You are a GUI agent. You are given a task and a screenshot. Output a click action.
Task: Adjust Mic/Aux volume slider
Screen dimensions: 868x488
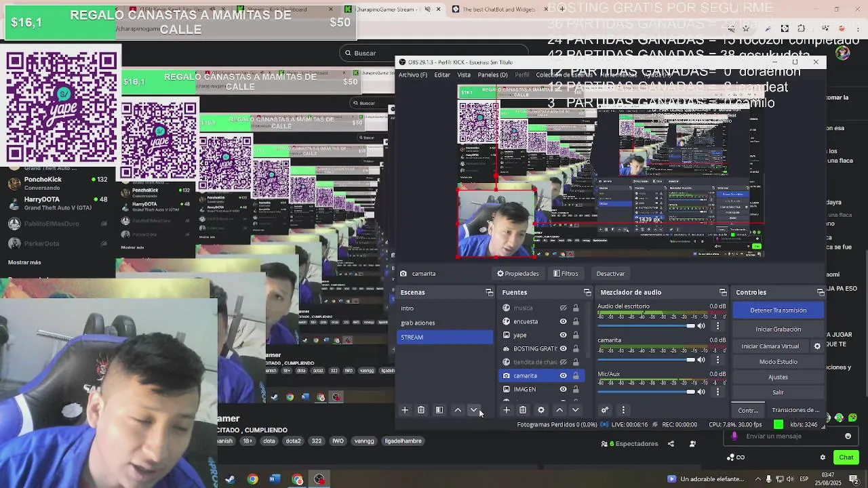tap(646, 392)
